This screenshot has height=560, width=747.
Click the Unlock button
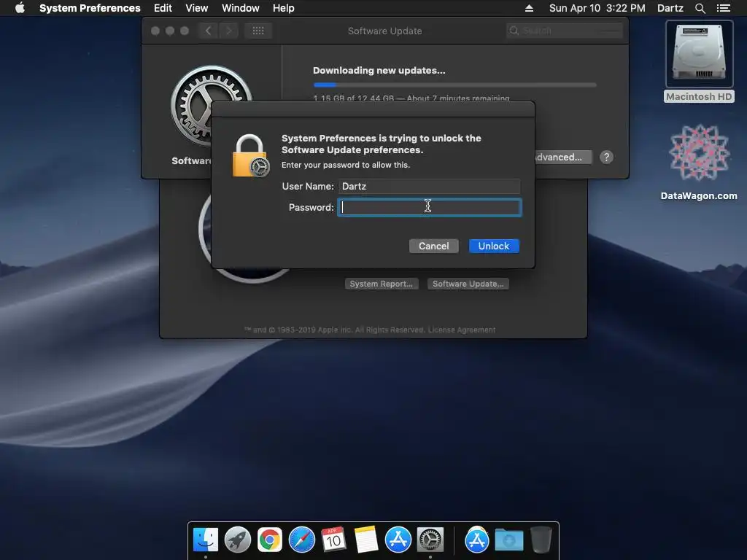coord(494,246)
